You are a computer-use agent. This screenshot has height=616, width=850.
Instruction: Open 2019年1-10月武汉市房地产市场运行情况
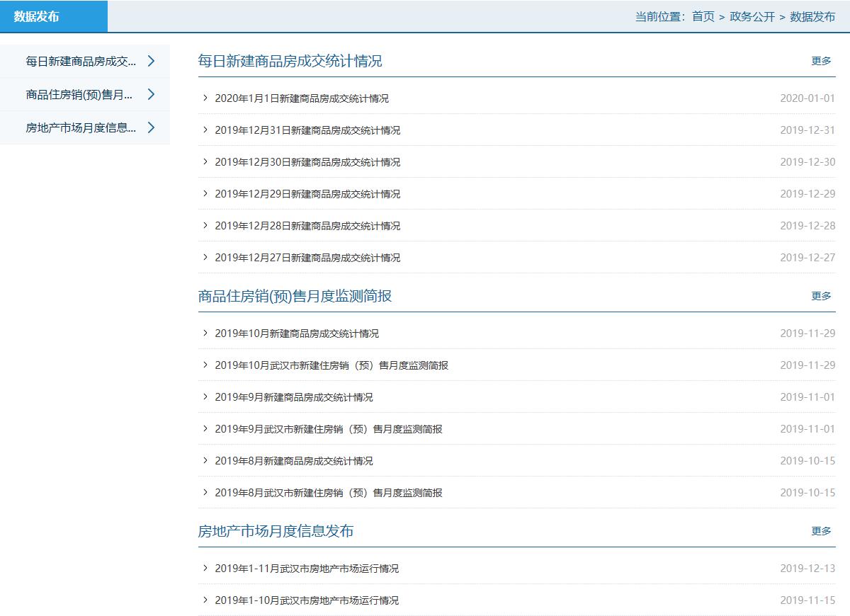[307, 600]
